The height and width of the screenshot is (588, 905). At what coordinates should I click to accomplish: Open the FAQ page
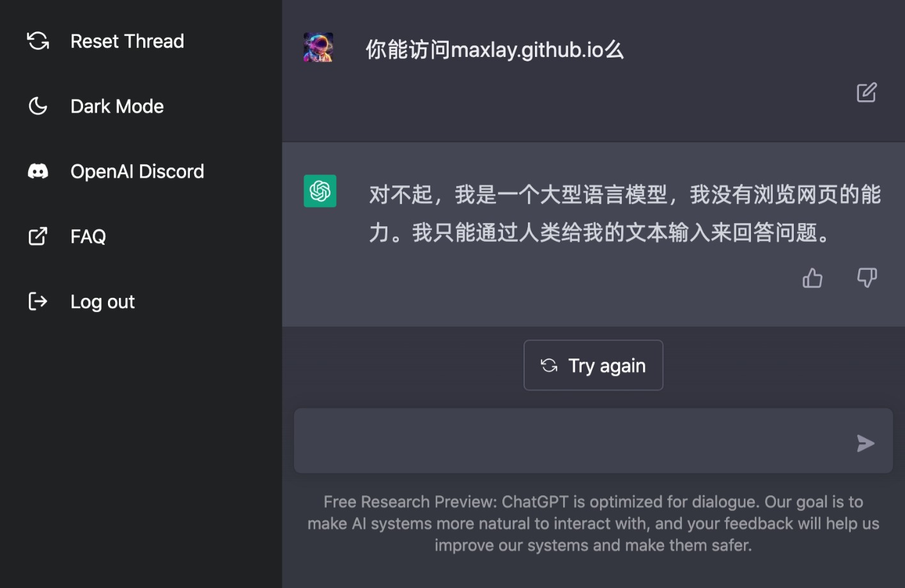88,236
